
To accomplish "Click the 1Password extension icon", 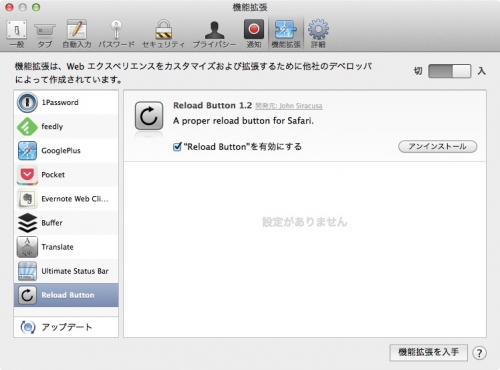I will (x=27, y=102).
